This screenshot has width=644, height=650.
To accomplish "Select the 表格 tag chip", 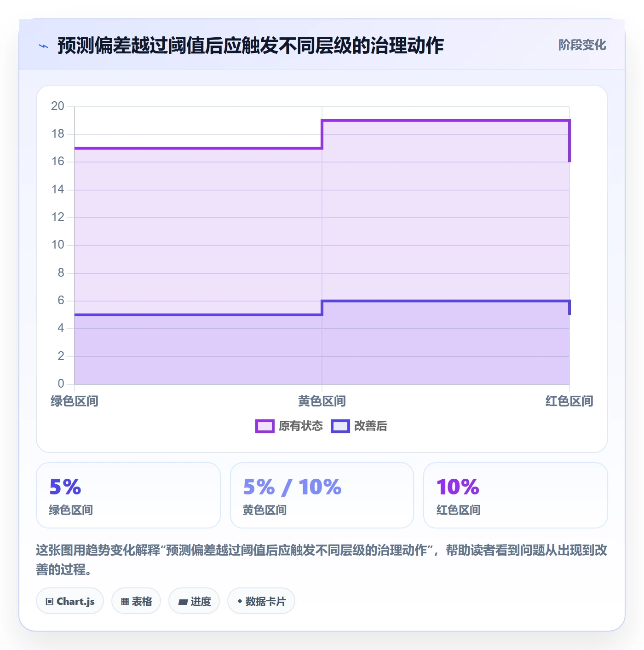I will [x=136, y=601].
